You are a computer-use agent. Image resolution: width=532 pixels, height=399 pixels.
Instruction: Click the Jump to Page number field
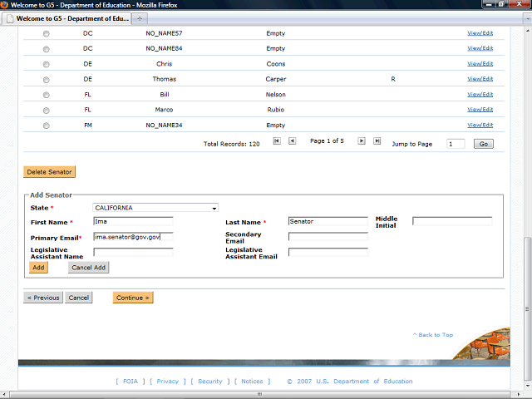(x=456, y=144)
